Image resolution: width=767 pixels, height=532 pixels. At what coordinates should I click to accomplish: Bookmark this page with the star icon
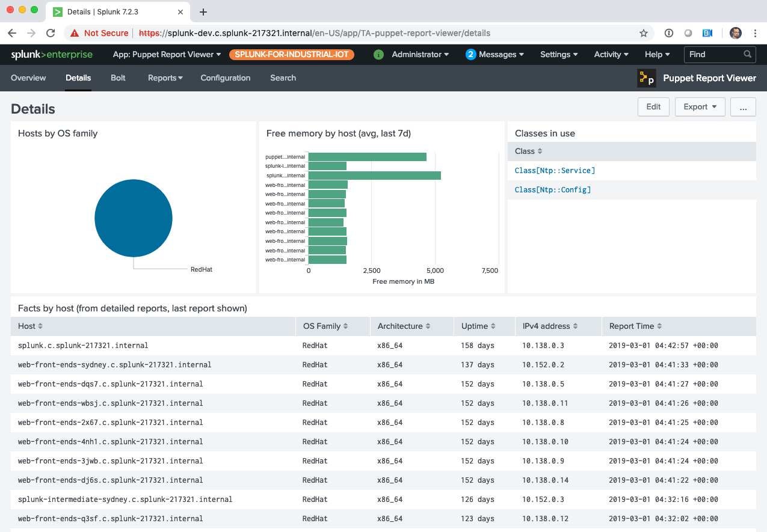[x=644, y=33]
